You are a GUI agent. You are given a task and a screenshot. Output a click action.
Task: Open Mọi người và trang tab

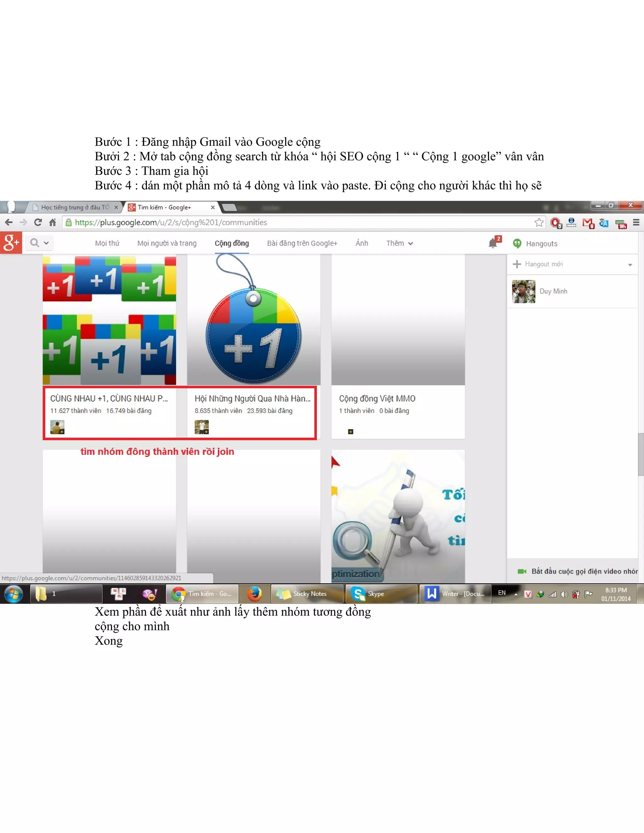point(167,243)
